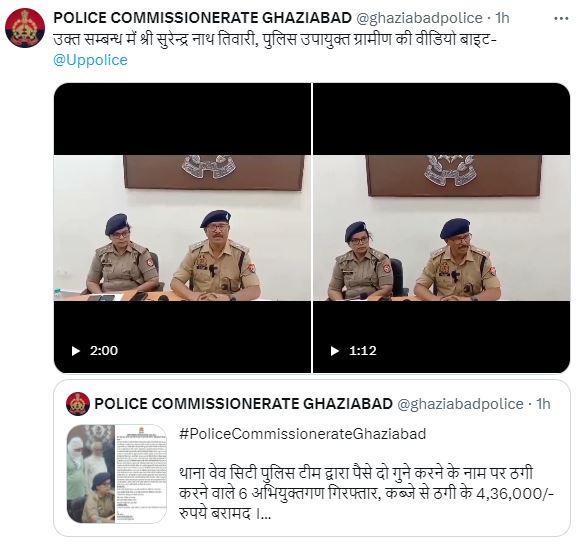Open the left video thumbnail with two officers
Image resolution: width=579 pixels, height=545 pixels.
click(182, 228)
